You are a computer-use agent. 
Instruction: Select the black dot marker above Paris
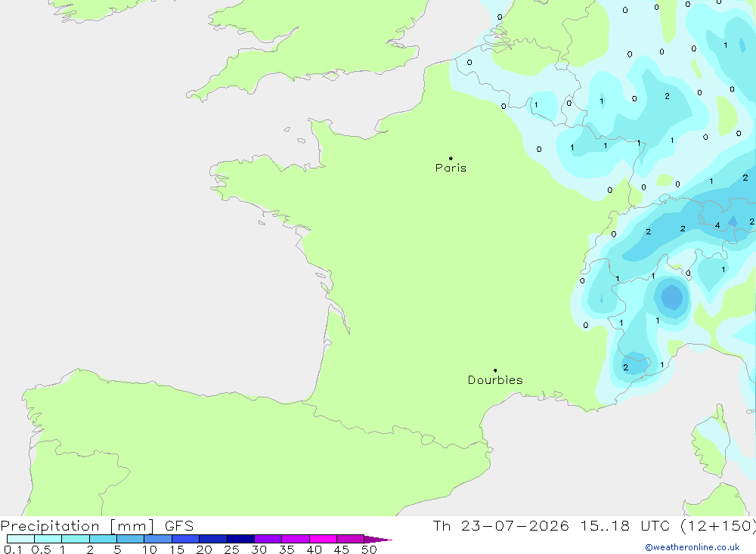[x=451, y=158]
